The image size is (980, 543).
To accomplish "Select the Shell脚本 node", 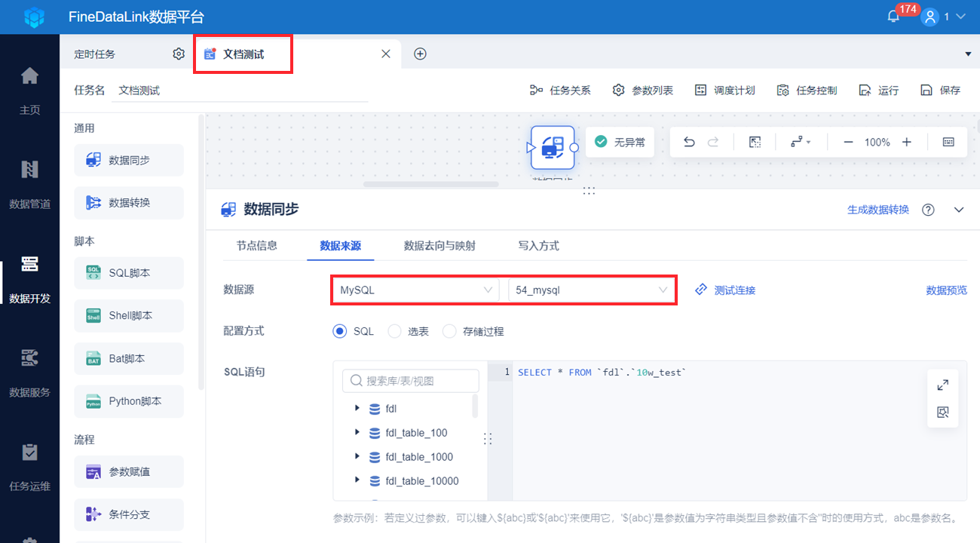I will click(x=129, y=316).
